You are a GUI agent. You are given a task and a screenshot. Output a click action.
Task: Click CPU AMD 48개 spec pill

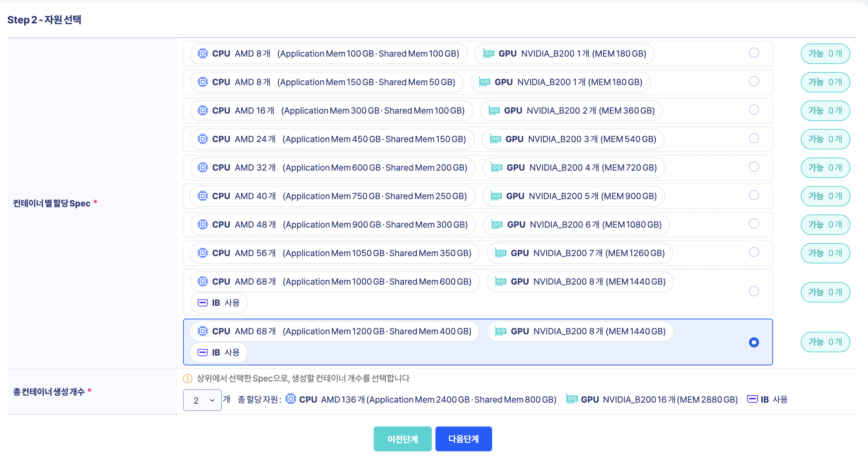click(332, 225)
